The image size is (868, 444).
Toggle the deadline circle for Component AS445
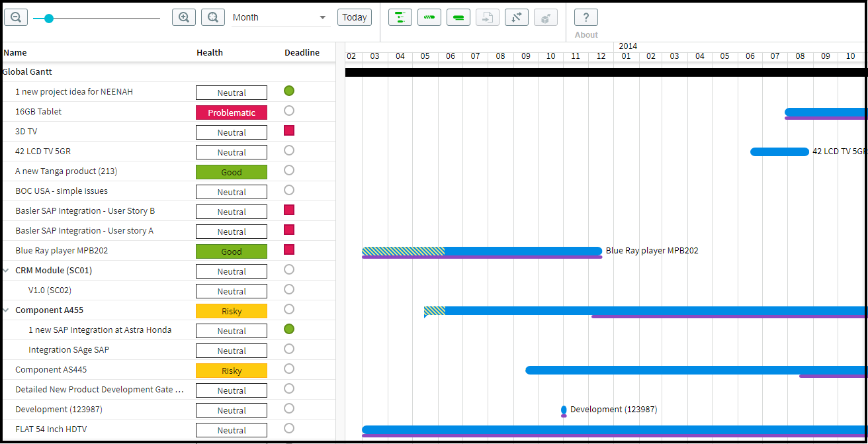288,370
